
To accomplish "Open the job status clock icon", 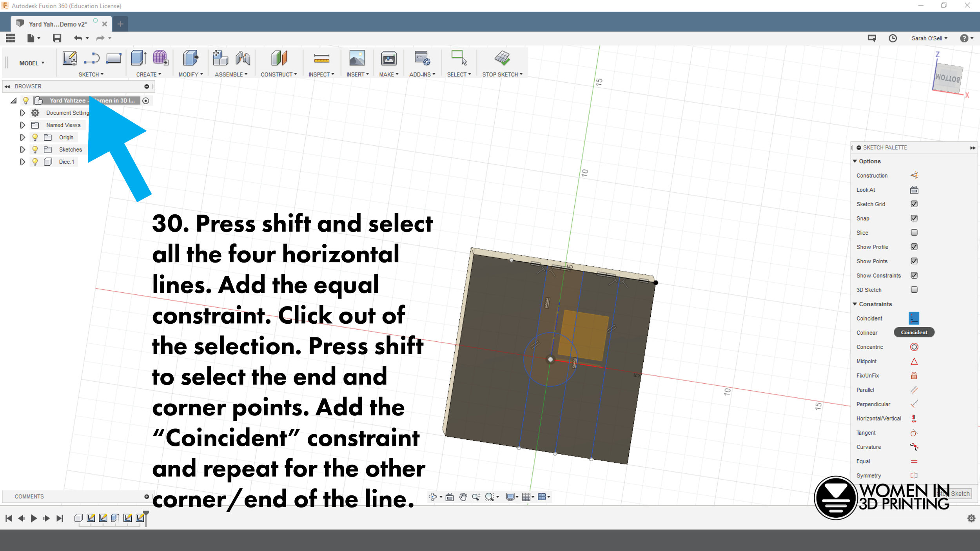I will tap(893, 38).
